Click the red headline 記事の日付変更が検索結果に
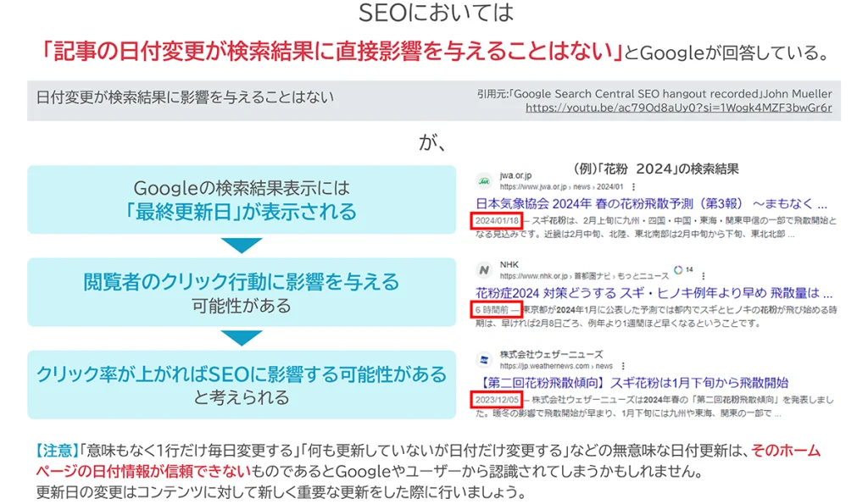 [x=332, y=52]
